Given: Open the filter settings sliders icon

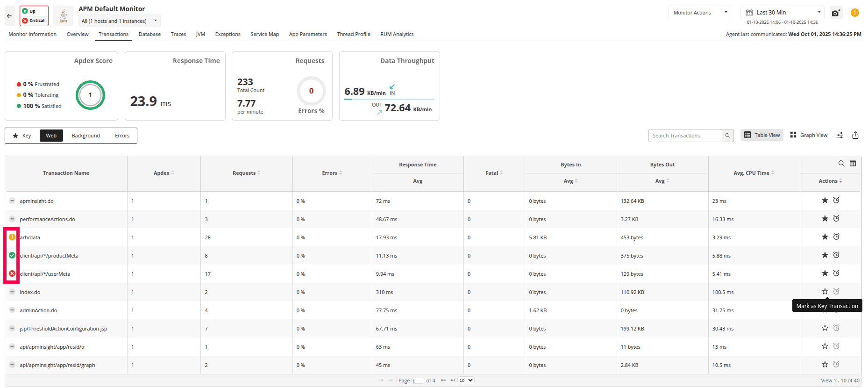Looking at the screenshot, I should pyautogui.click(x=840, y=135).
